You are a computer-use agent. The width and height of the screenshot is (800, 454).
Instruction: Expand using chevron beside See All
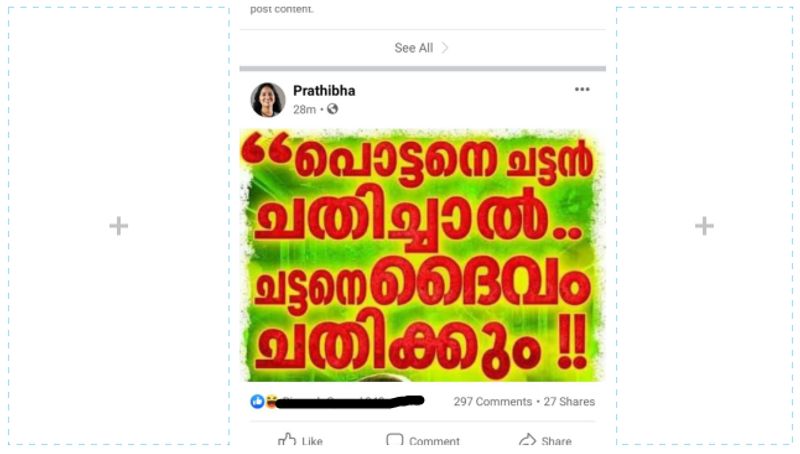tap(445, 48)
